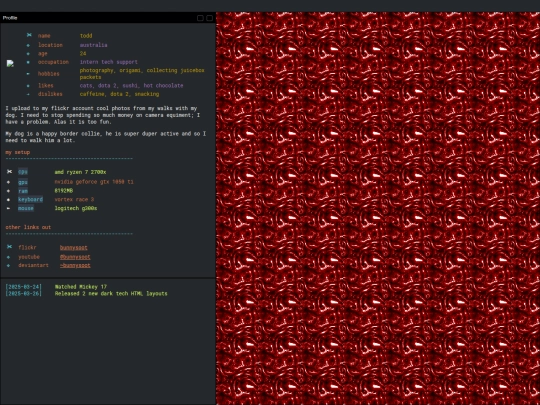540x405 pixels.
Task: Click the 'name' field label
Action: 44,35
